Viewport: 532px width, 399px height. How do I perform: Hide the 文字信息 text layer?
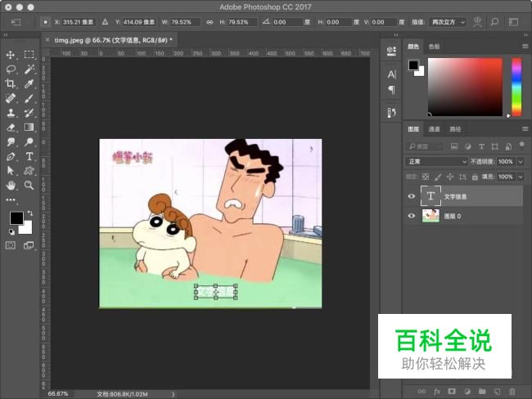coord(411,196)
